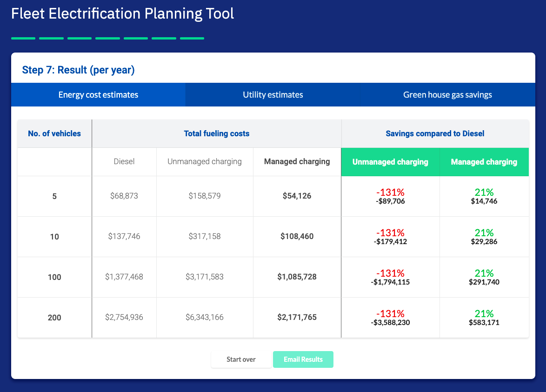Click the No. of vehicles column header
The width and height of the screenshot is (546, 392).
pos(54,134)
